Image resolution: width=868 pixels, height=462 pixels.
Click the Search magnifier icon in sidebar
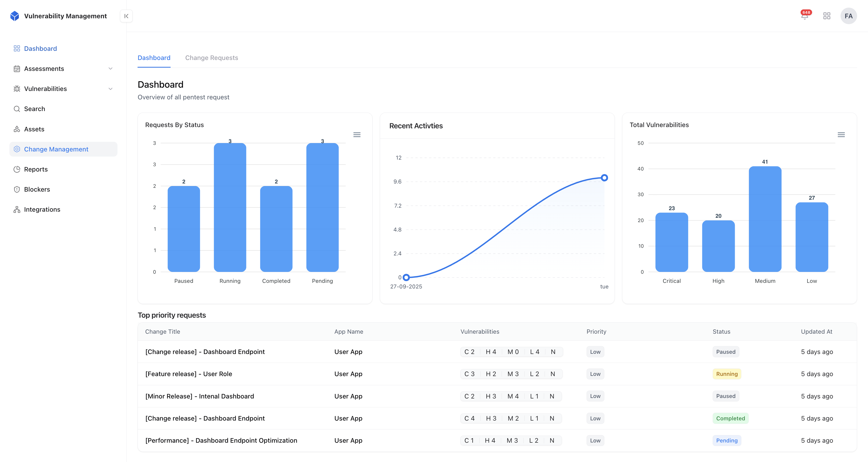17,109
